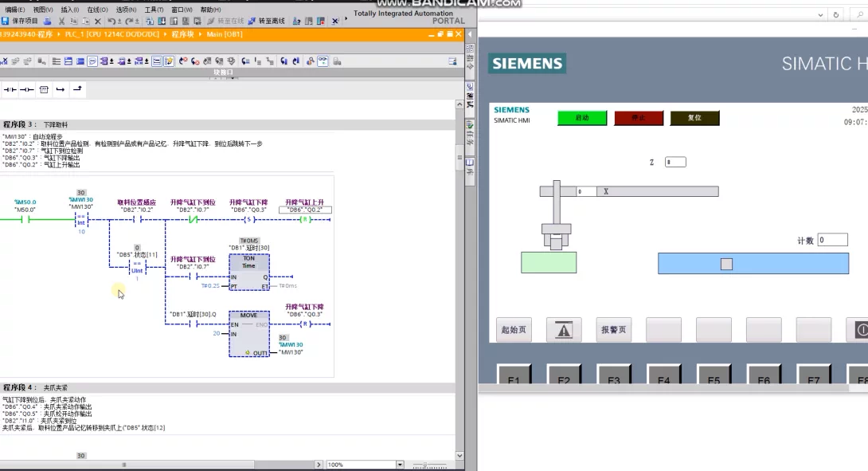Open the 窗口(W) menu
Image resolution: width=868 pixels, height=471 pixels.
[182, 10]
